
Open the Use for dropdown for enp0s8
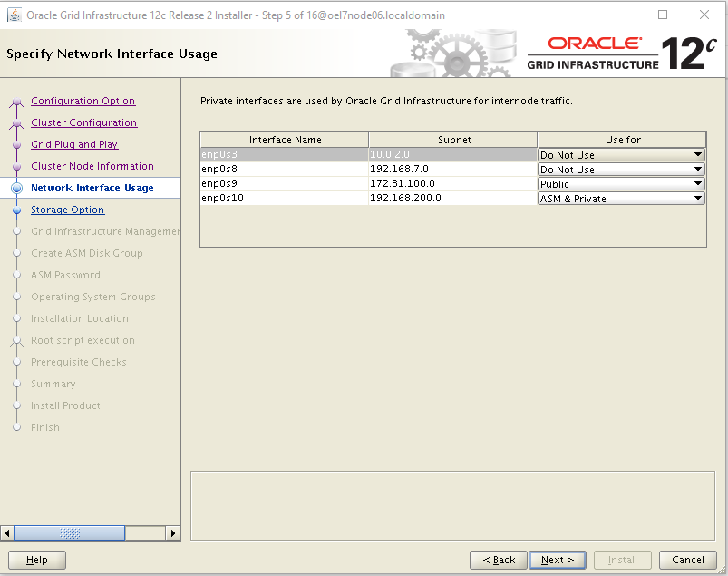(697, 170)
